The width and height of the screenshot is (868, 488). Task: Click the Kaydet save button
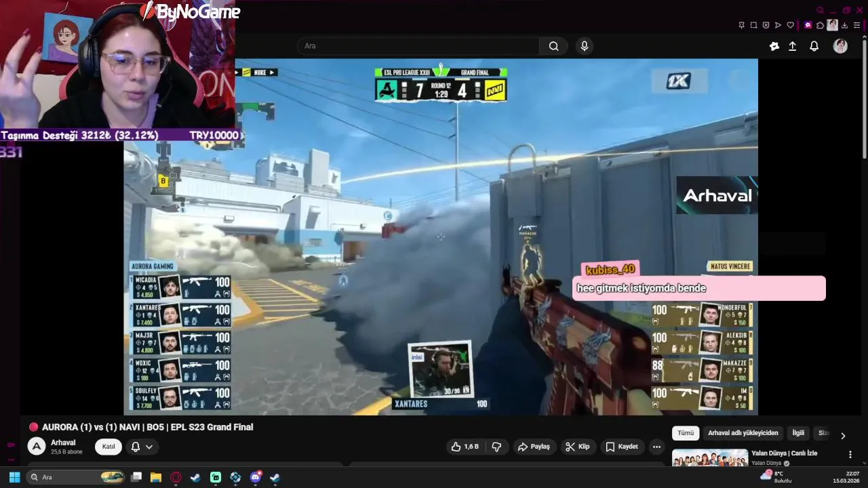622,447
